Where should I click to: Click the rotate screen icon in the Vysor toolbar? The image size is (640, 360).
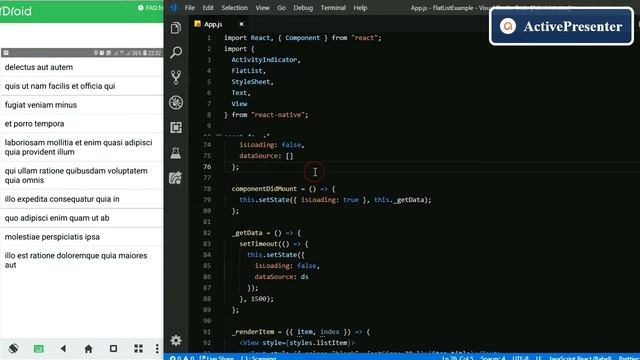13,348
